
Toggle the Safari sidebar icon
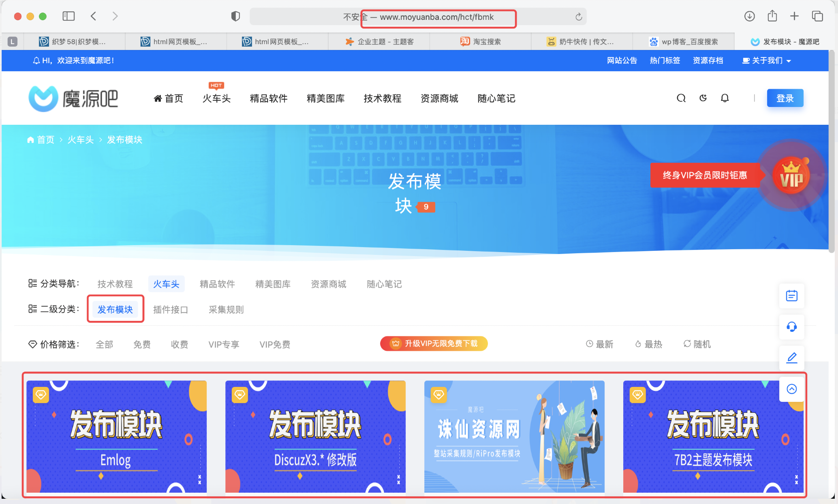tap(68, 16)
